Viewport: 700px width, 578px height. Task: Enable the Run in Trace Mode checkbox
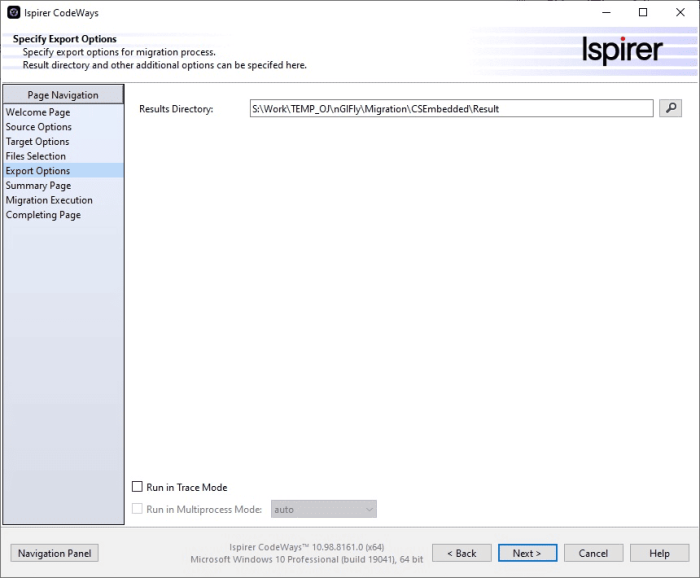[x=138, y=487]
